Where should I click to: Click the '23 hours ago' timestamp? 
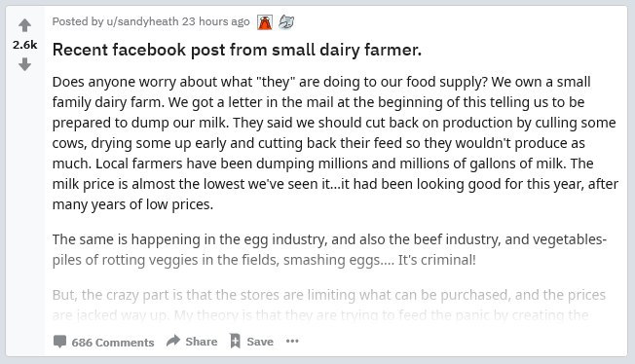[215, 21]
